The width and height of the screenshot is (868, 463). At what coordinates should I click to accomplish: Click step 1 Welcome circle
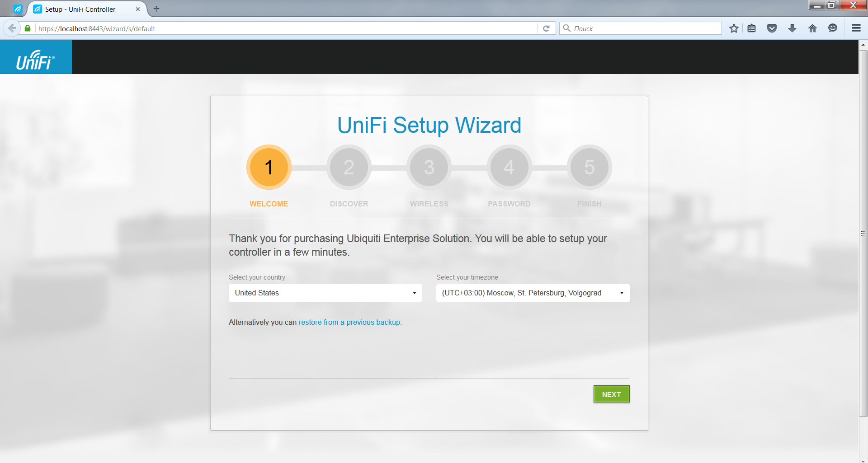click(x=269, y=167)
